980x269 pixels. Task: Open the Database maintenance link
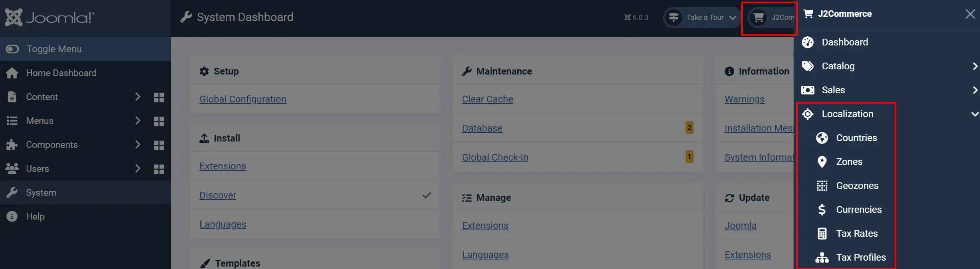point(482,128)
